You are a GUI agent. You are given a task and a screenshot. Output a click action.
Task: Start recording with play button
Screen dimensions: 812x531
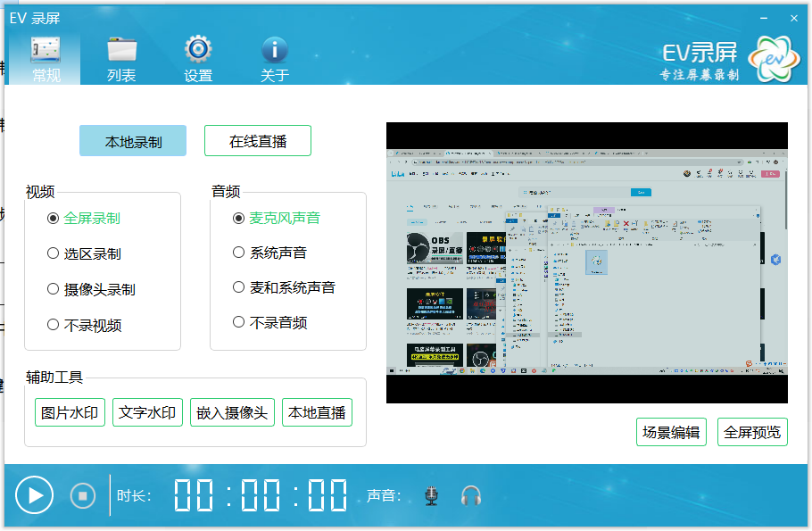[34, 495]
